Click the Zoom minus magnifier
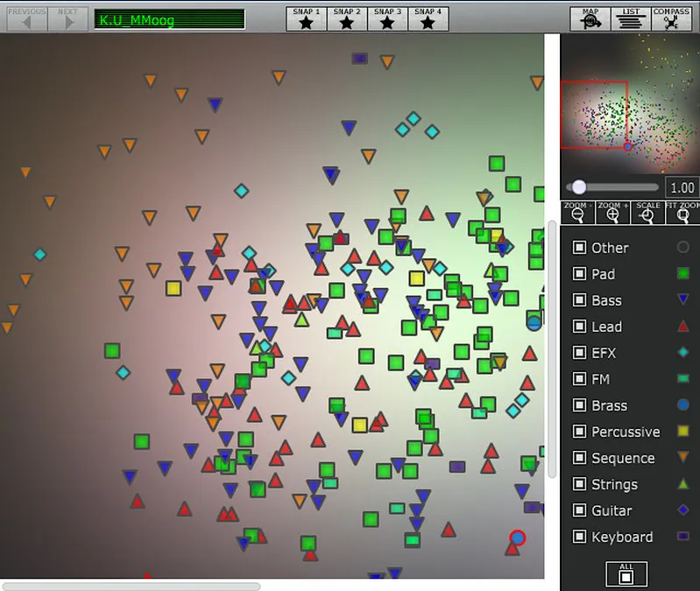Image resolution: width=700 pixels, height=591 pixels. [x=577, y=213]
